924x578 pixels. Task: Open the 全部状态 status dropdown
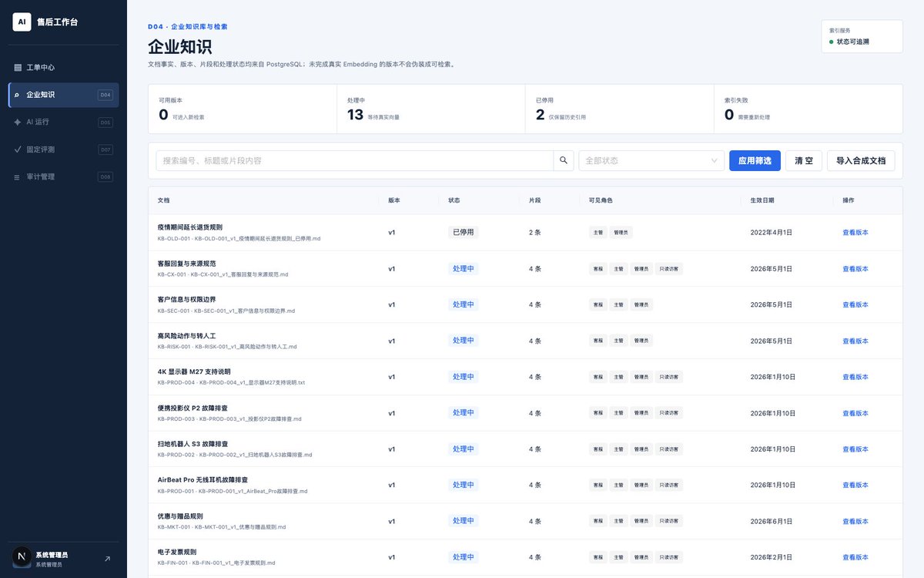[651, 160]
